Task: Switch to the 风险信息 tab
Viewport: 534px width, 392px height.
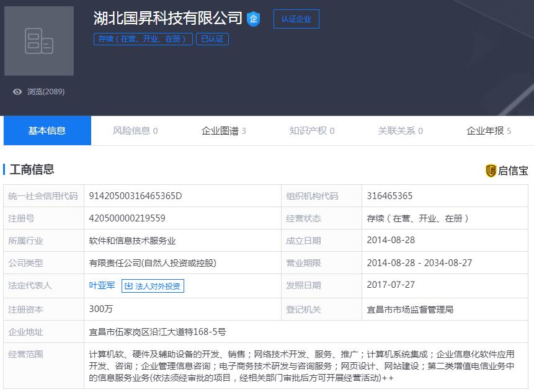Action: 135,131
